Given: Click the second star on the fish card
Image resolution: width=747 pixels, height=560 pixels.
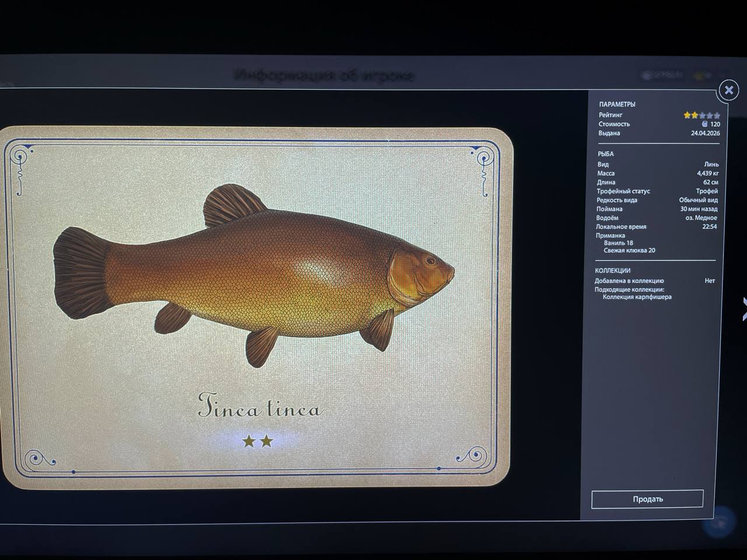Looking at the screenshot, I should pos(266,442).
